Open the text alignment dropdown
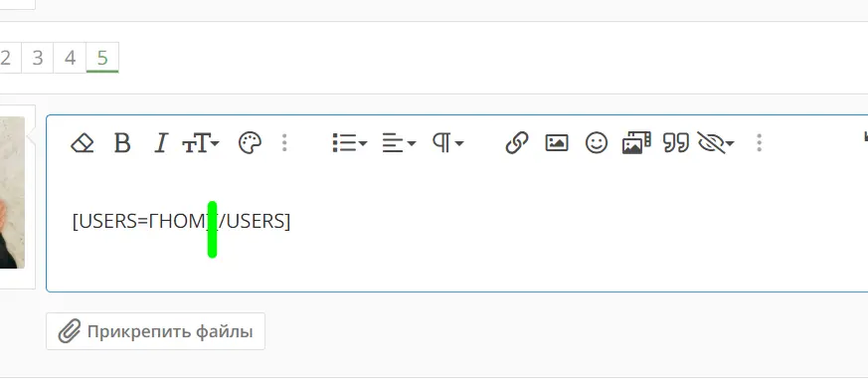The image size is (868, 389). pos(399,143)
